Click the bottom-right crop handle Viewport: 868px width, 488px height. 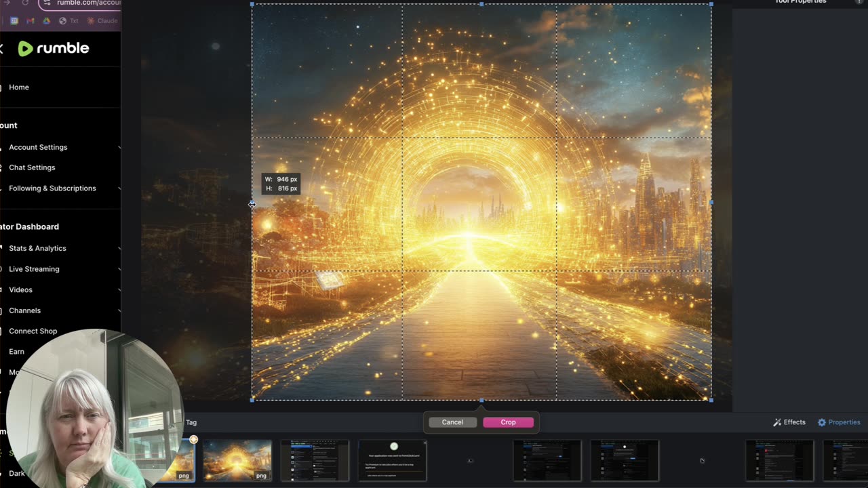tap(711, 400)
